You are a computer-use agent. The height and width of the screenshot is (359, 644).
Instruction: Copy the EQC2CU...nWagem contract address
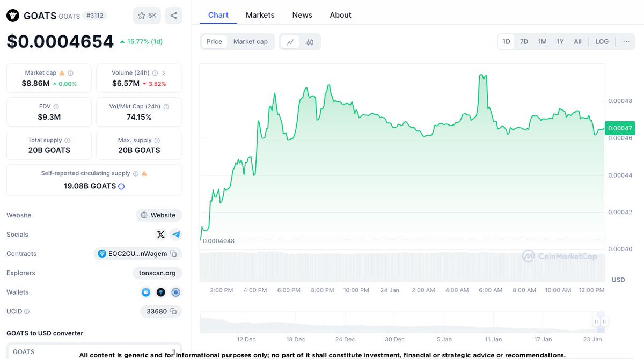click(173, 254)
